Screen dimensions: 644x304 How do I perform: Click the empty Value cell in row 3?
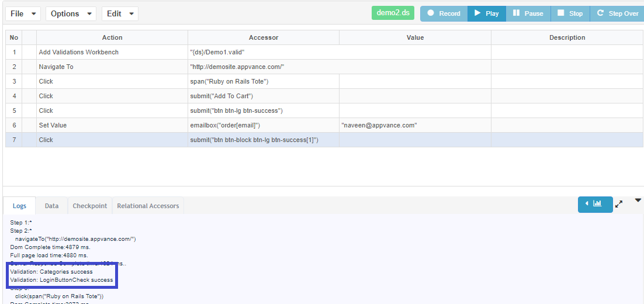(416, 81)
